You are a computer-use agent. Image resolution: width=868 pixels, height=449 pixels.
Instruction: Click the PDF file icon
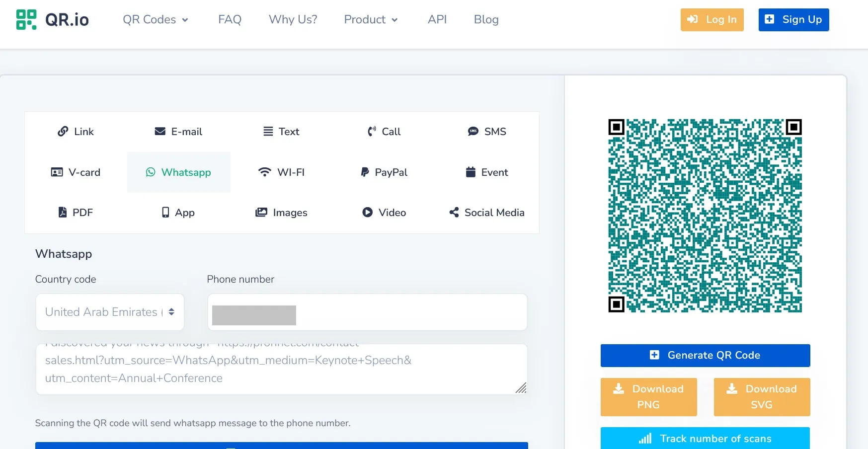pyautogui.click(x=63, y=213)
